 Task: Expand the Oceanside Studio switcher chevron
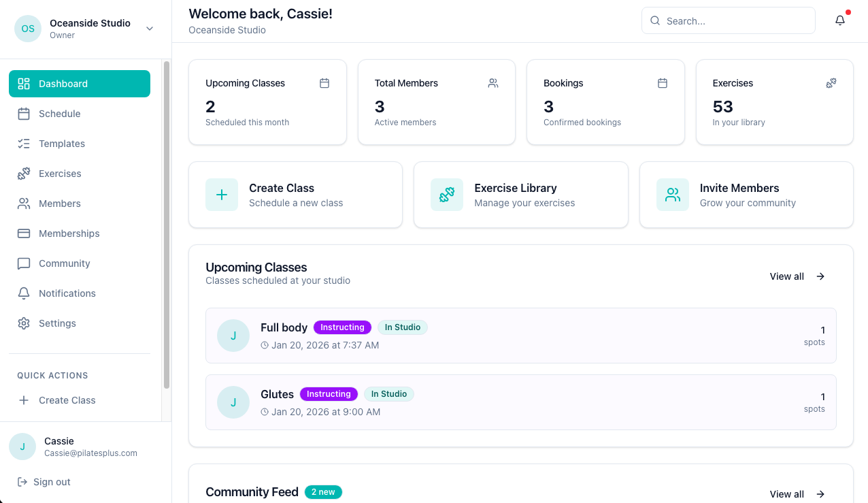point(150,29)
